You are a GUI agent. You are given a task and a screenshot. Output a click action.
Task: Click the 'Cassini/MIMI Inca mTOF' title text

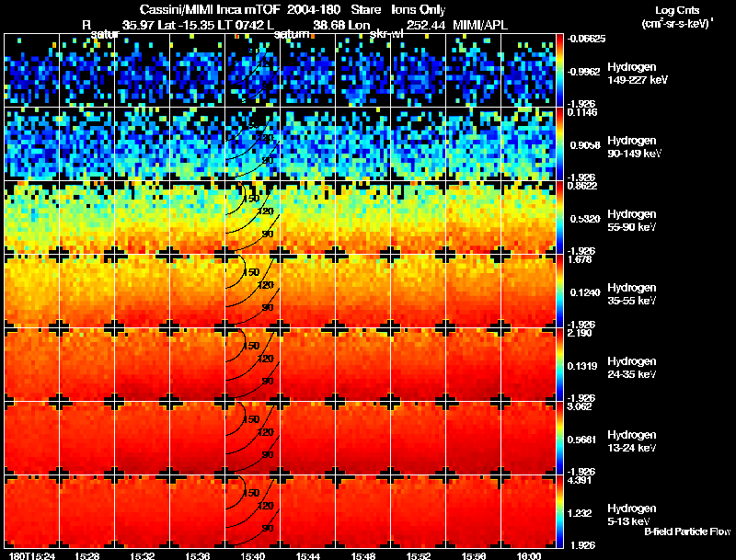click(210, 10)
